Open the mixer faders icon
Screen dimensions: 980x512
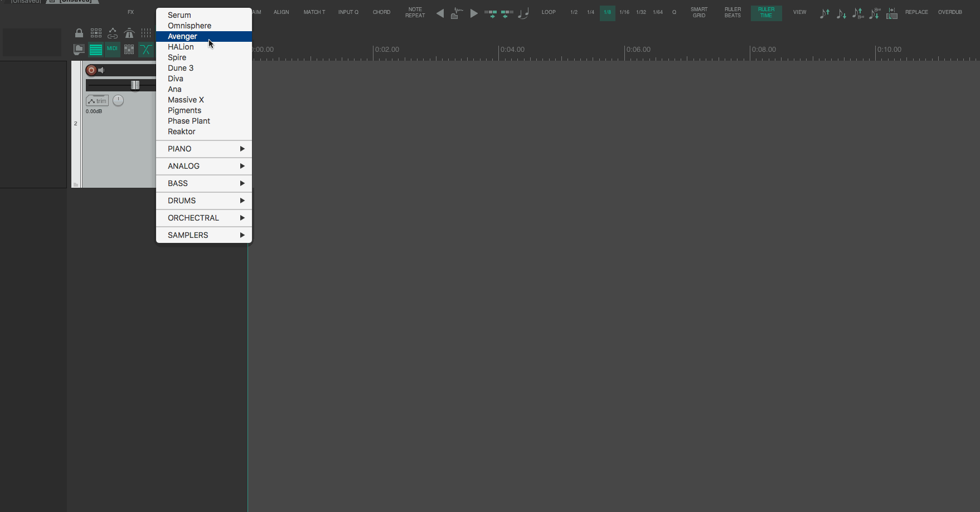(129, 50)
